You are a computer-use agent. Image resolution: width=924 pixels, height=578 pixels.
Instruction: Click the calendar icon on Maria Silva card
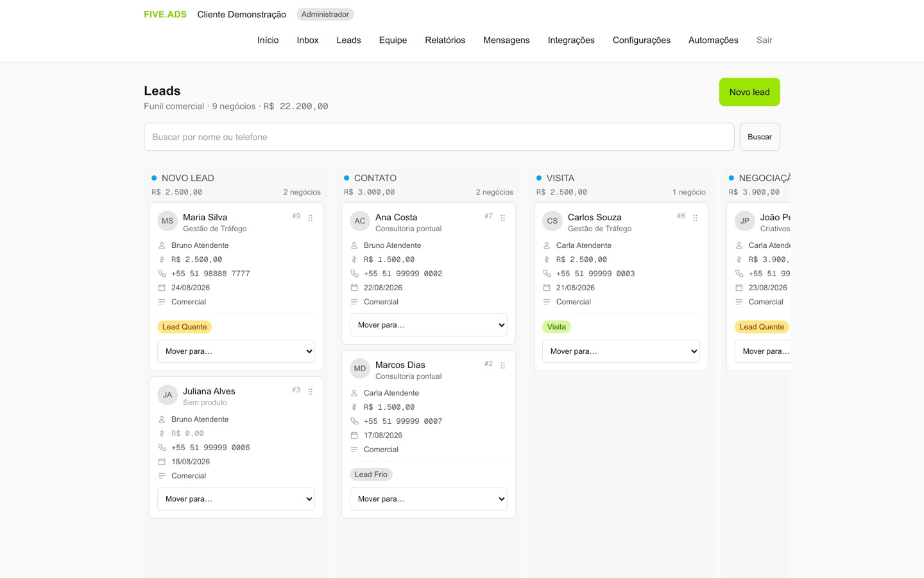(162, 288)
